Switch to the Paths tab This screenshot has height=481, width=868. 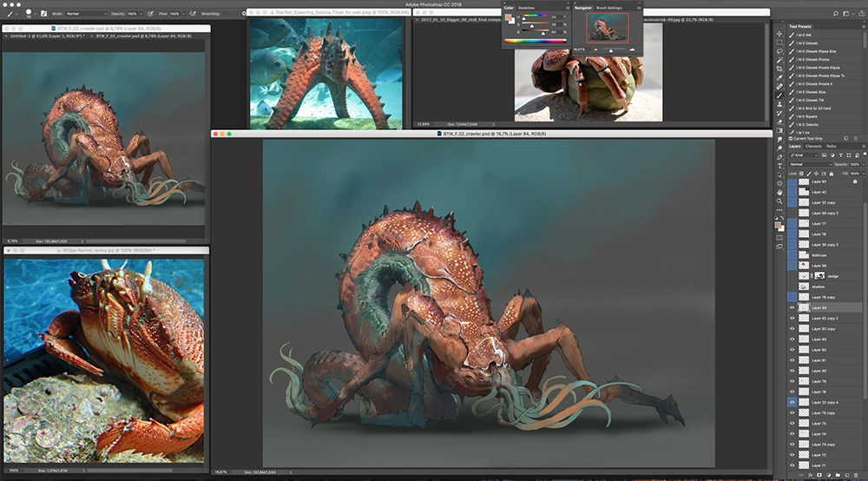coord(831,146)
